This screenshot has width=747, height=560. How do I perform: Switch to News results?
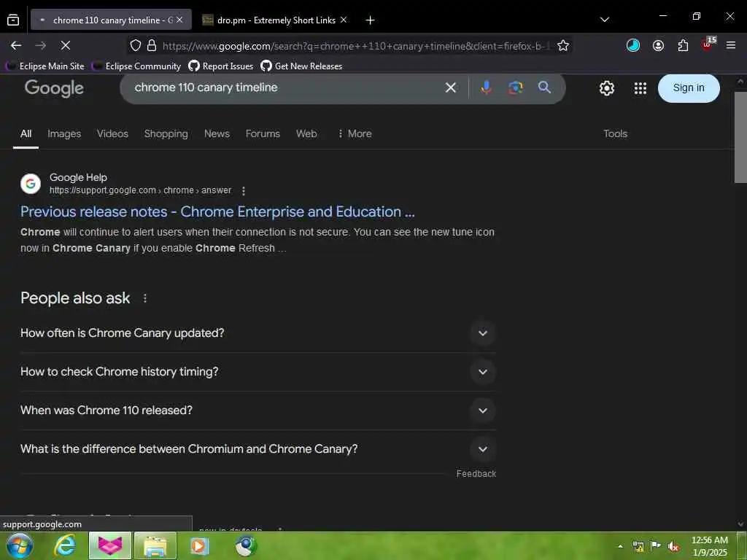217,134
